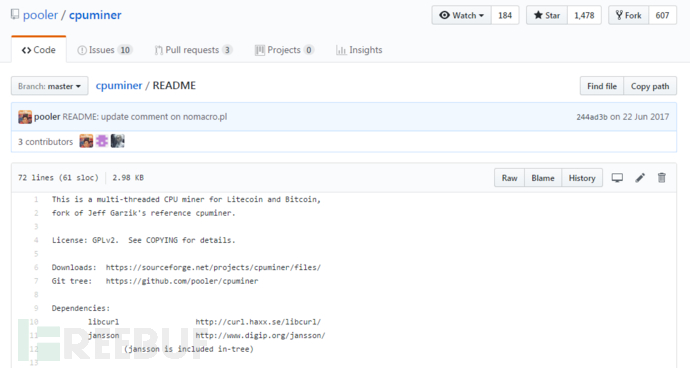This screenshot has height=368, width=690.
Task: Click the Copy path button
Action: (650, 86)
